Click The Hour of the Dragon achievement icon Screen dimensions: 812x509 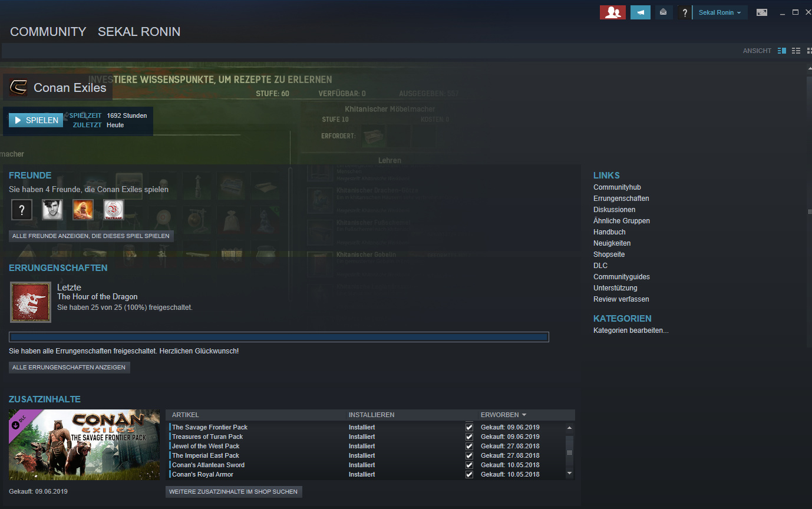pyautogui.click(x=31, y=302)
